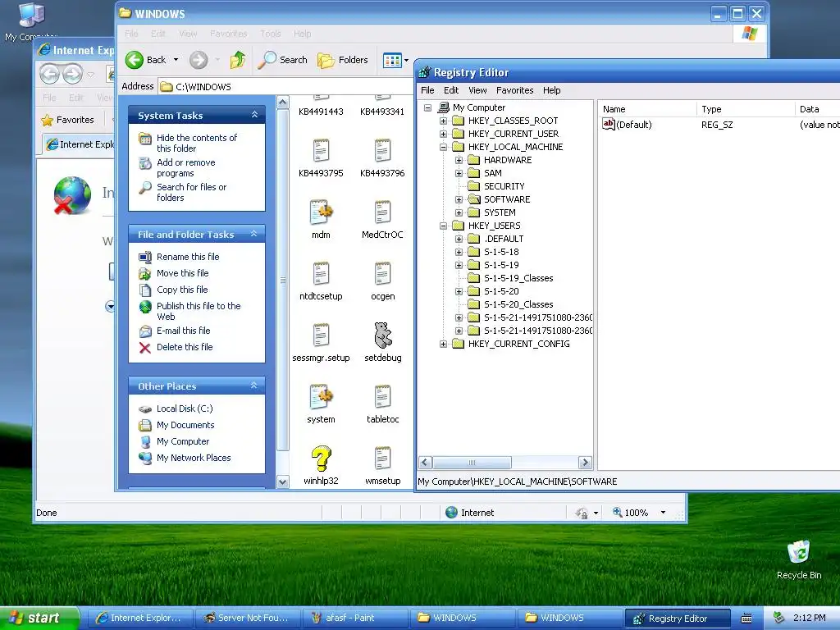Open the Back button history dropdown arrow
The height and width of the screenshot is (630, 840).
pyautogui.click(x=176, y=60)
